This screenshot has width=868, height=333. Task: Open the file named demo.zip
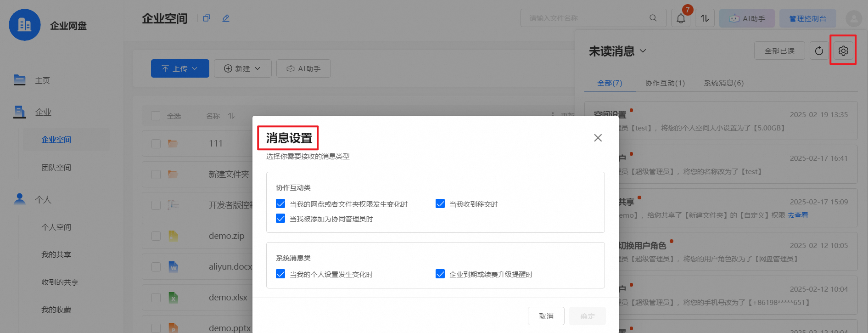tap(226, 236)
